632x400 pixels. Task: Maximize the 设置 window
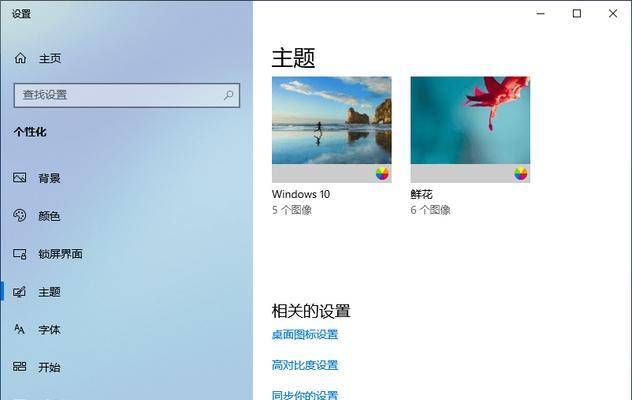577,14
